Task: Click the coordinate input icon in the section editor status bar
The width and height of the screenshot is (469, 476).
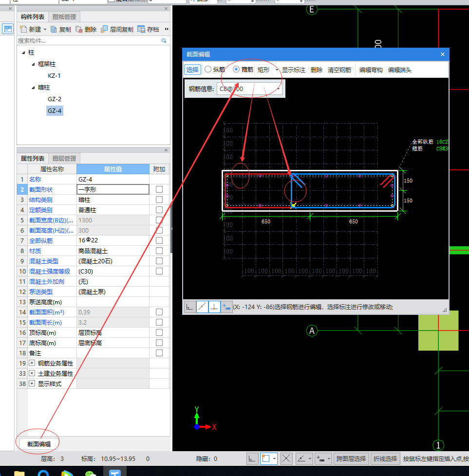Action: pos(226,307)
